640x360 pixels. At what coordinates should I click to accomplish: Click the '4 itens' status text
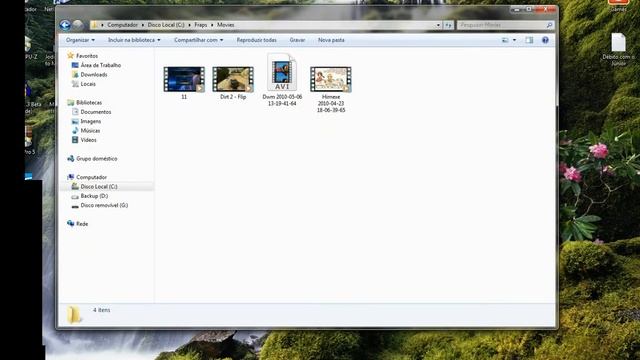(101, 310)
